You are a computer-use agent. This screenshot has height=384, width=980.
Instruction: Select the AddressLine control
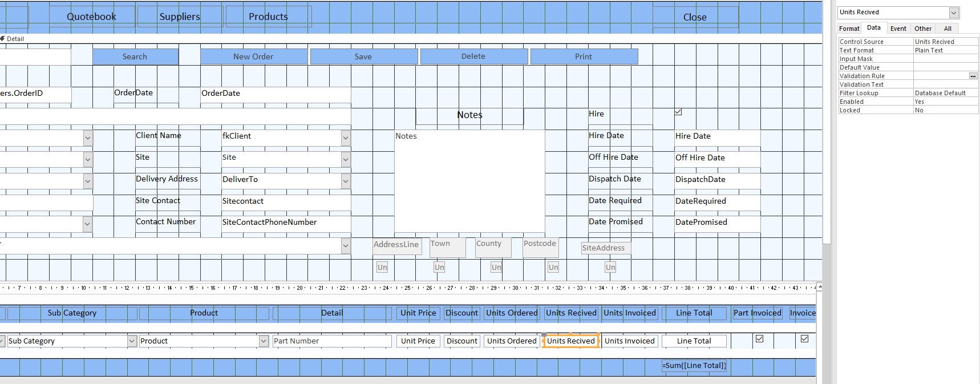click(x=396, y=246)
